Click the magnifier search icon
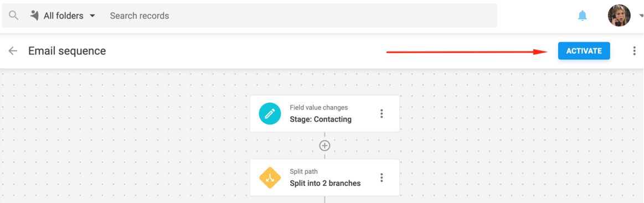644x203 pixels. (x=14, y=15)
